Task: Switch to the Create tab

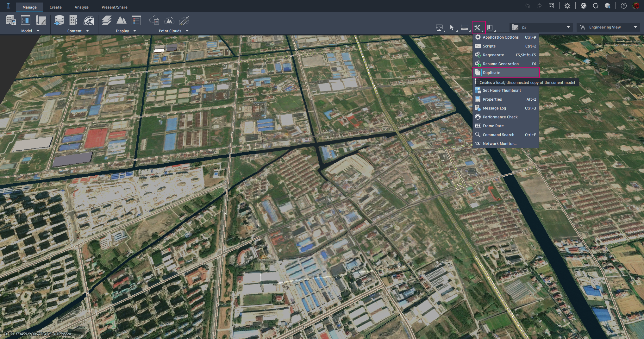Action: click(x=56, y=7)
